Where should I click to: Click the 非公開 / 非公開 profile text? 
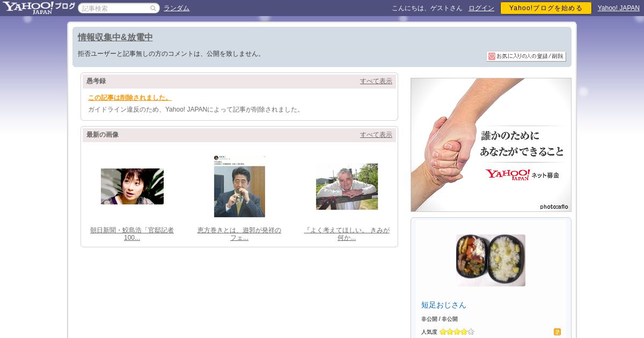coord(440,319)
